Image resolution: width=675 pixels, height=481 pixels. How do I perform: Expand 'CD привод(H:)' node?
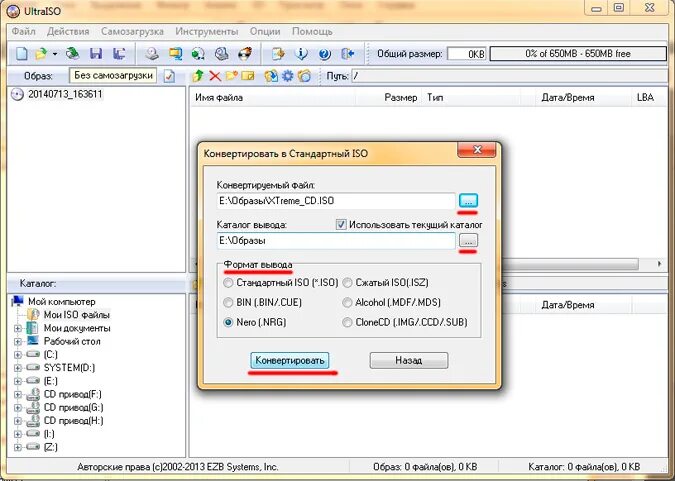click(x=18, y=421)
